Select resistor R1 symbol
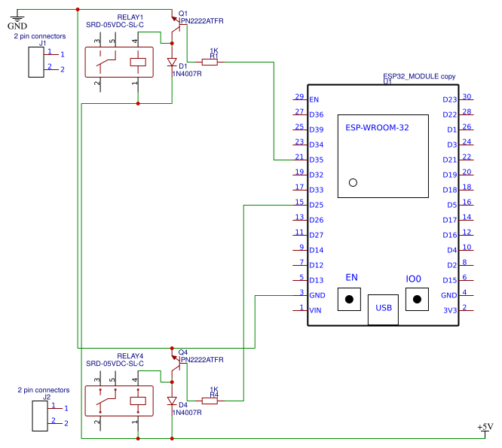This screenshot has height=448, width=502. 210,62
